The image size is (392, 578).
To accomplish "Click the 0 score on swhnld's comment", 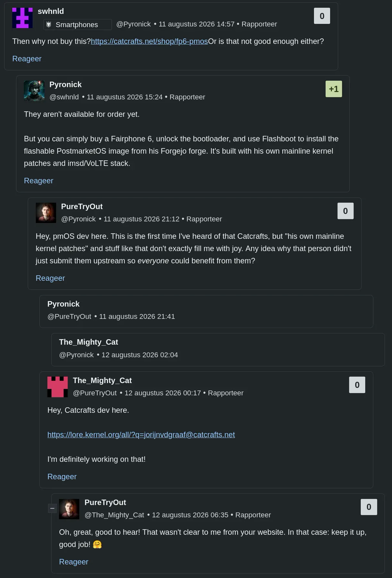I will pos(322,16).
